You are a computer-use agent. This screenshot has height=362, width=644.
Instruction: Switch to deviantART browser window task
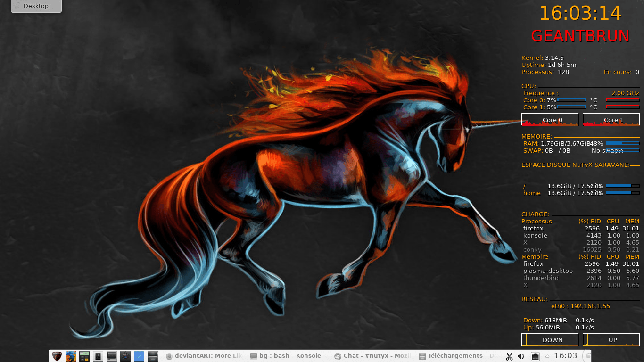pyautogui.click(x=205, y=356)
